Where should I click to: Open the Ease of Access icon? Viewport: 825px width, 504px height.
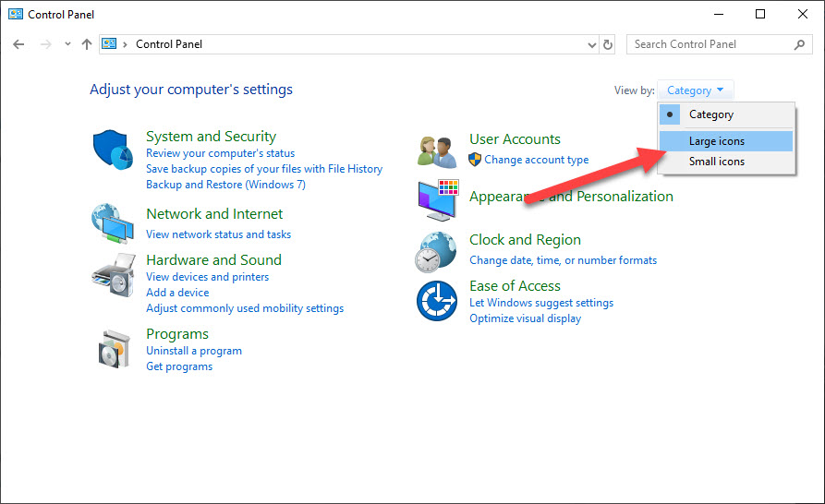coord(437,301)
